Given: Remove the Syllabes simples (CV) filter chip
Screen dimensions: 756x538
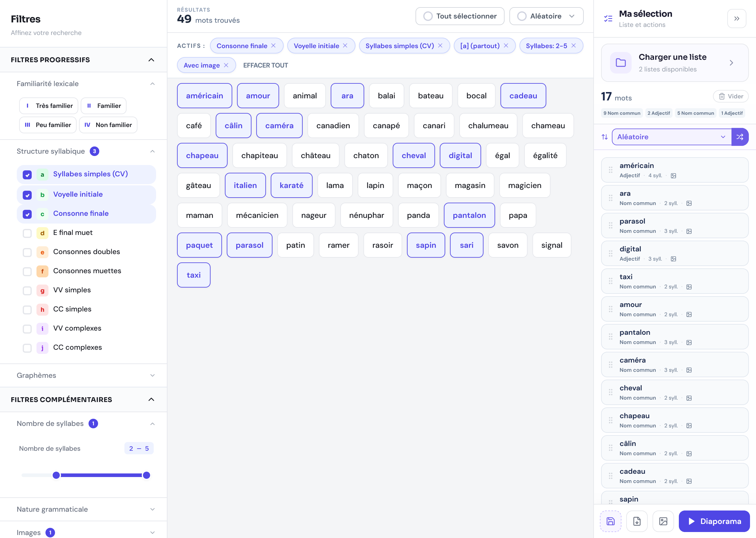Looking at the screenshot, I should click(440, 46).
